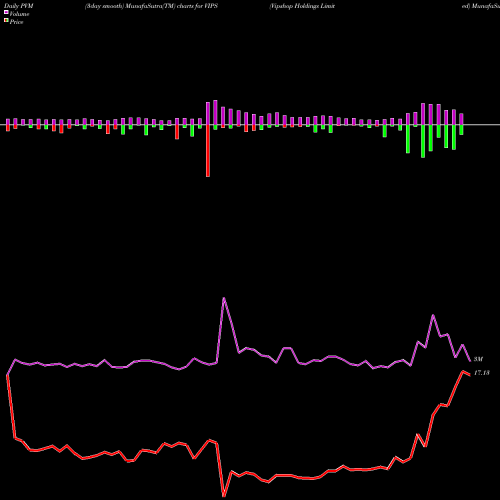Click the Vipshop Holdings Limit title text

tap(302, 6)
